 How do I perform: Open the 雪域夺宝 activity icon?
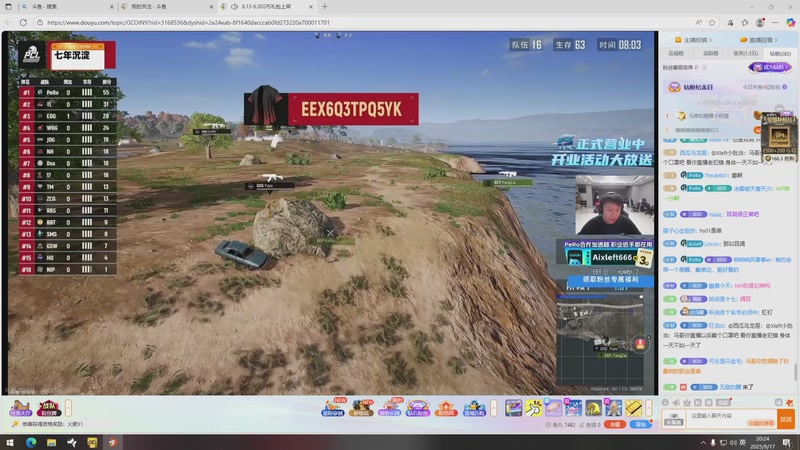click(x=474, y=408)
